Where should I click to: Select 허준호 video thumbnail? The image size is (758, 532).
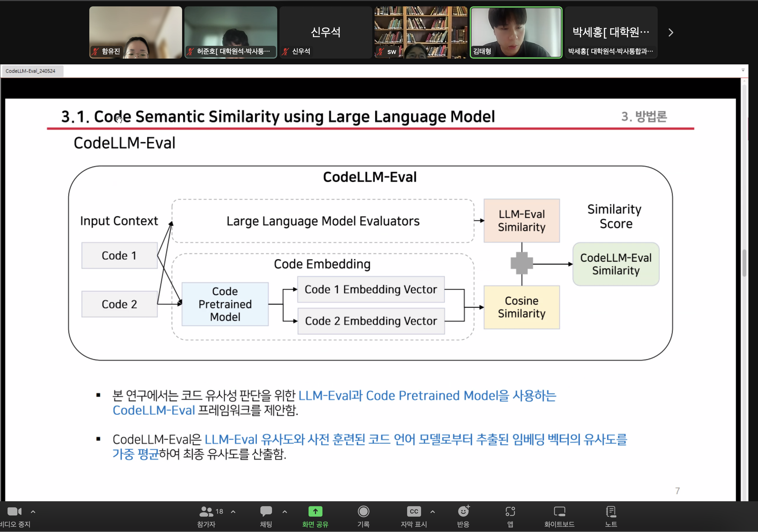click(231, 32)
